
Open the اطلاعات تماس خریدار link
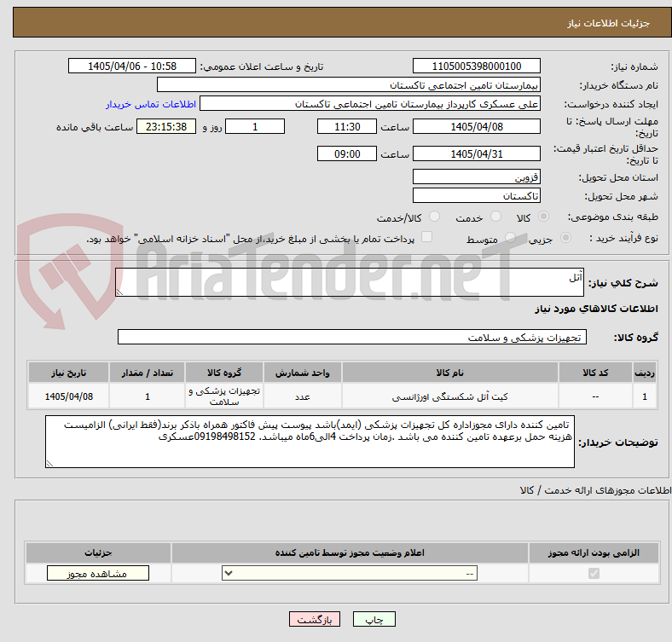point(151,104)
